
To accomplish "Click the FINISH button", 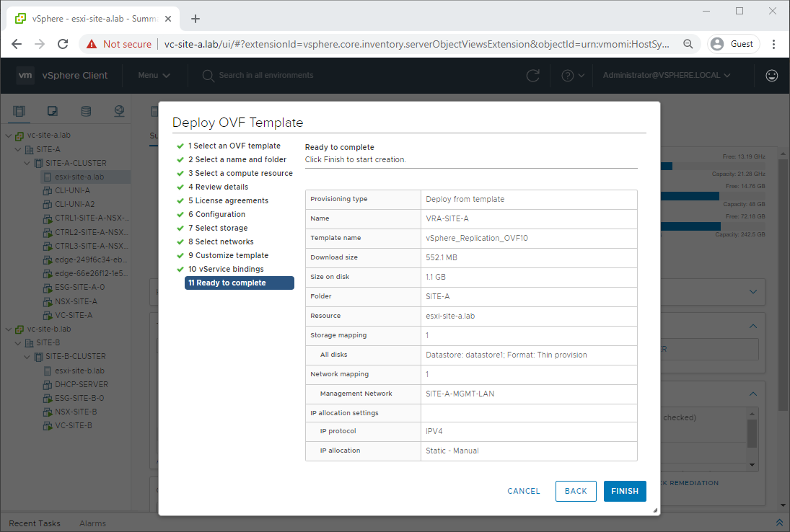I will (625, 491).
